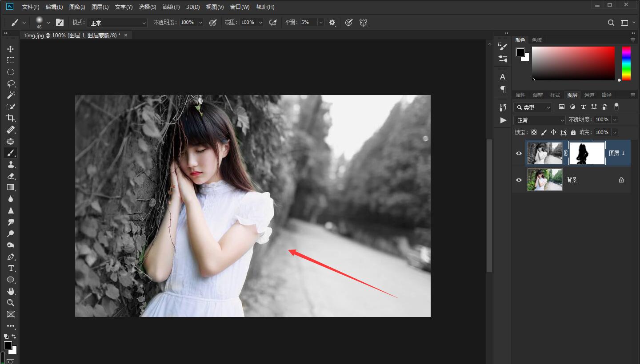Toggle the layer filter switch
640x364 pixels.
click(x=616, y=107)
